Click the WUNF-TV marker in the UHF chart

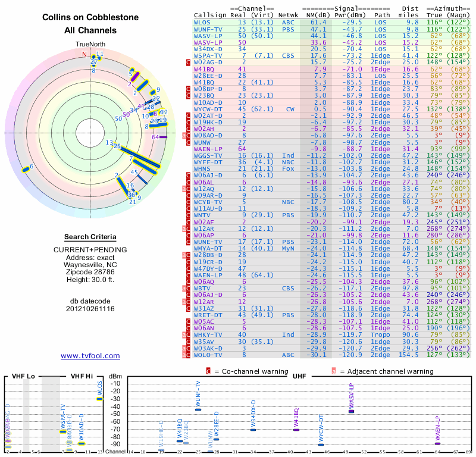click(x=198, y=409)
